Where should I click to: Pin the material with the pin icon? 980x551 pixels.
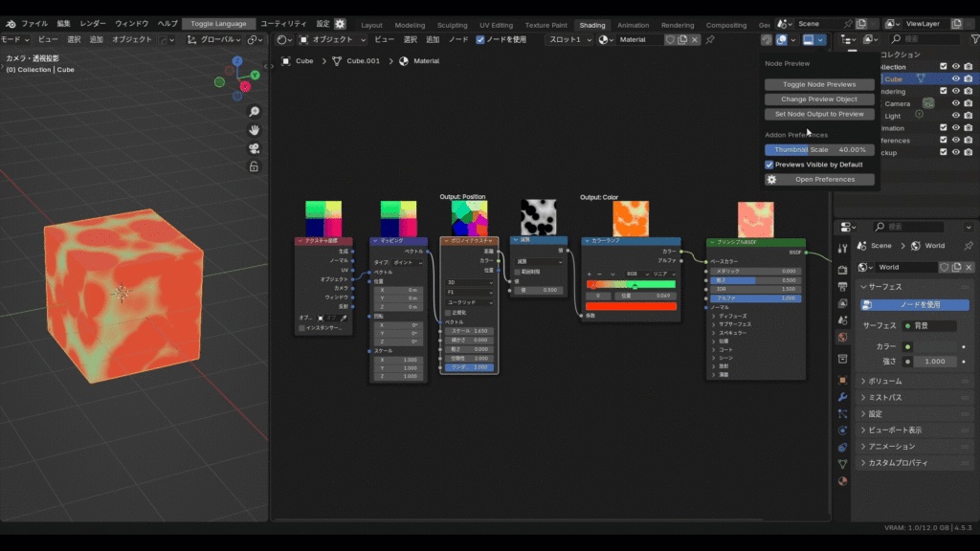tap(710, 40)
